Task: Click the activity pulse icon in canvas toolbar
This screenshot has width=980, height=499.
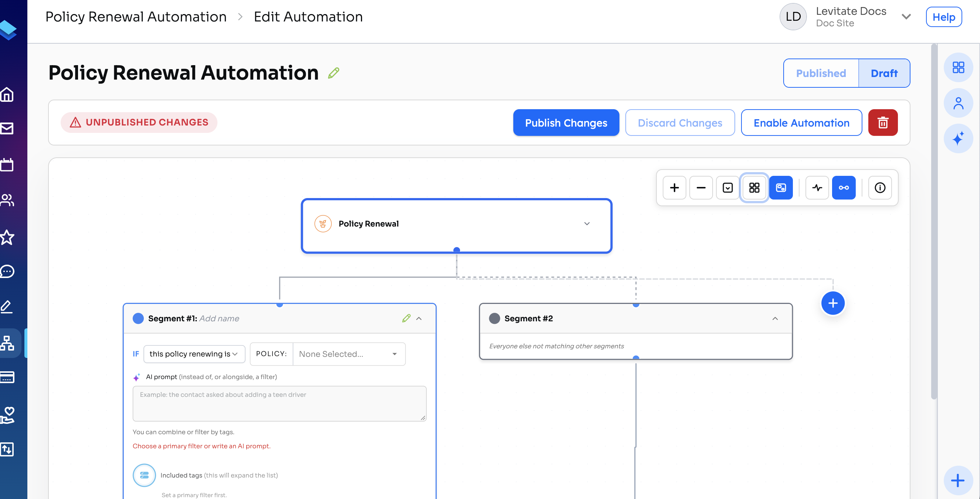Action: [817, 187]
